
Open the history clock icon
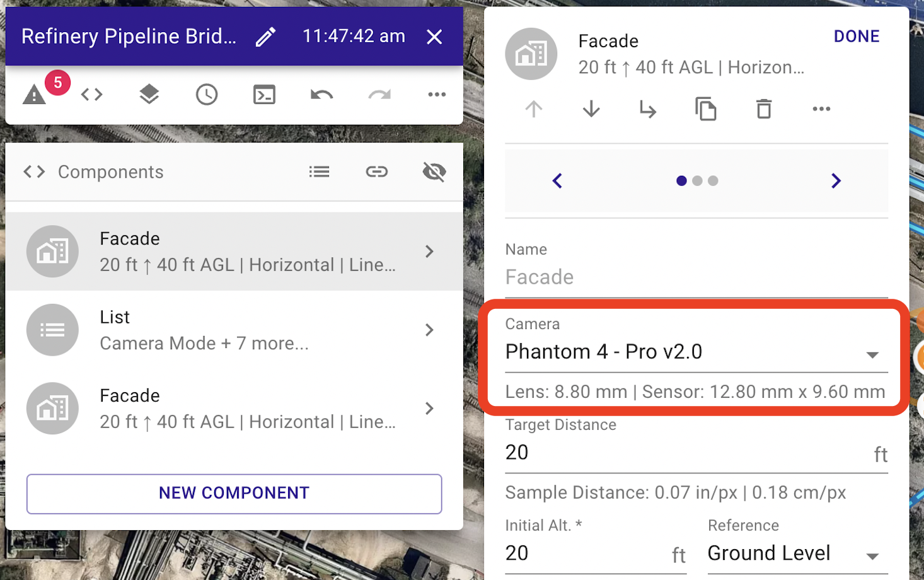click(207, 95)
